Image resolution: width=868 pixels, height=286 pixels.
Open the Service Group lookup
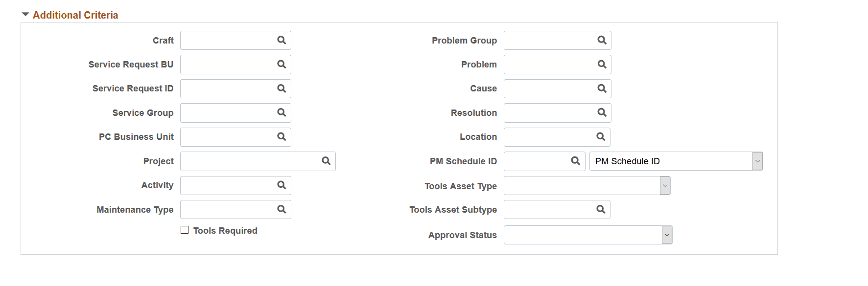(x=281, y=112)
